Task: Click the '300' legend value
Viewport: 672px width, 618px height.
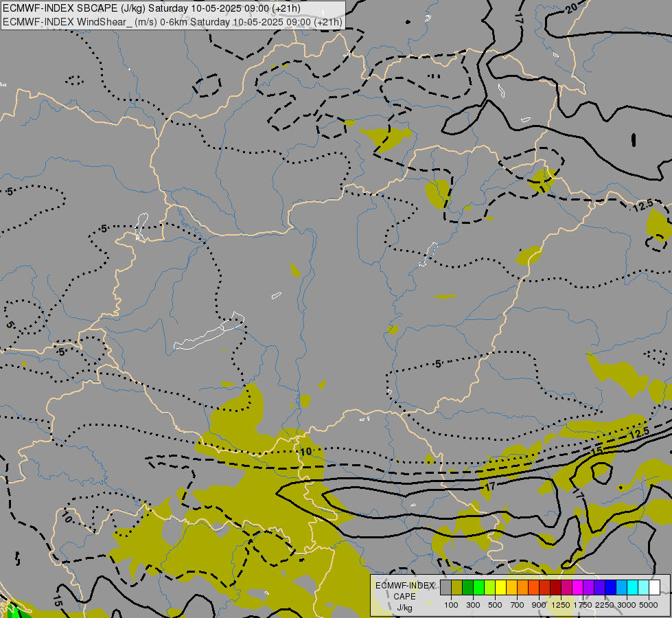Action: pos(473,605)
